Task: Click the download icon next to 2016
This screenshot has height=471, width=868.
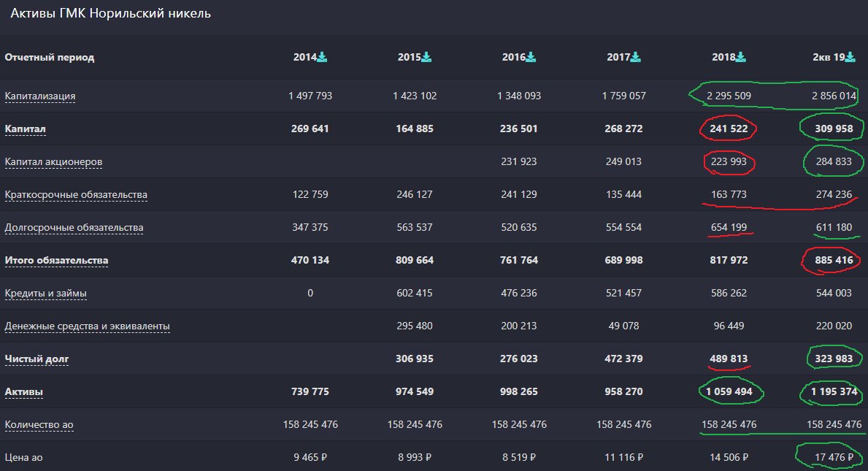Action: (x=531, y=57)
